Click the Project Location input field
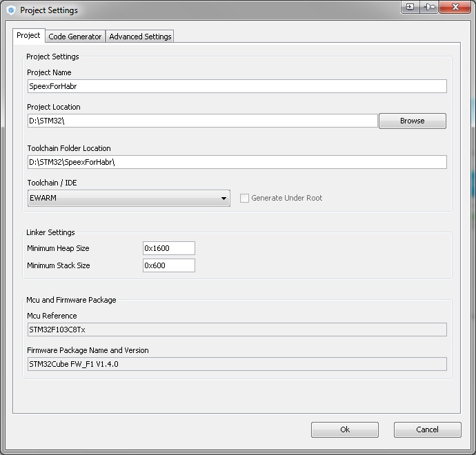476x455 pixels. (203, 121)
